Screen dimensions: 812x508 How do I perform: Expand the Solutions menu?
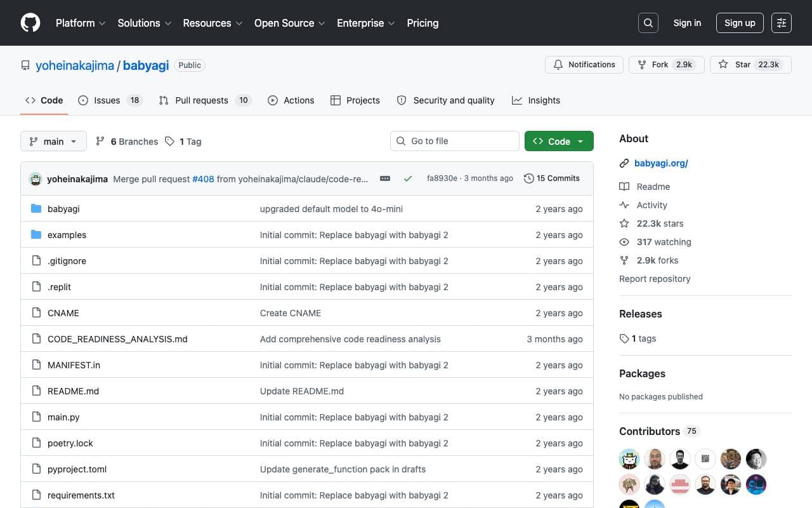[145, 23]
